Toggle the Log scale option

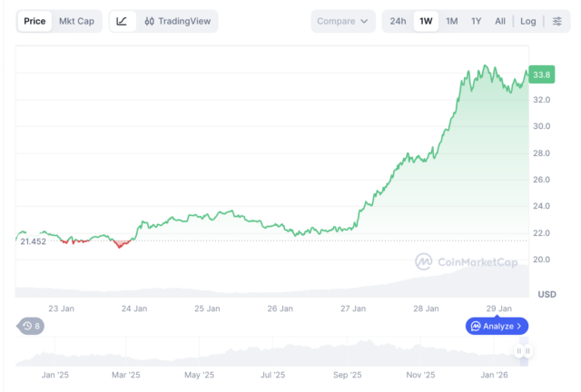(x=528, y=21)
